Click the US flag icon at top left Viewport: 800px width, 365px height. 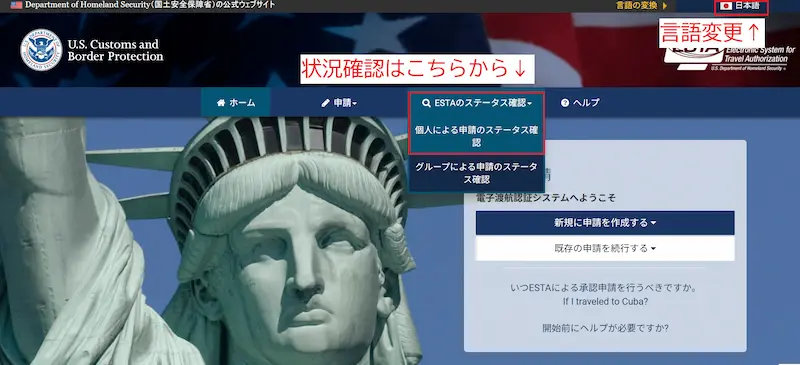tap(16, 5)
